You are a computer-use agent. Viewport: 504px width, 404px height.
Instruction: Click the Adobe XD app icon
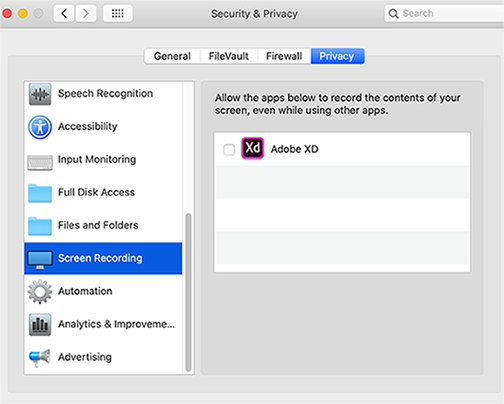[x=253, y=148]
